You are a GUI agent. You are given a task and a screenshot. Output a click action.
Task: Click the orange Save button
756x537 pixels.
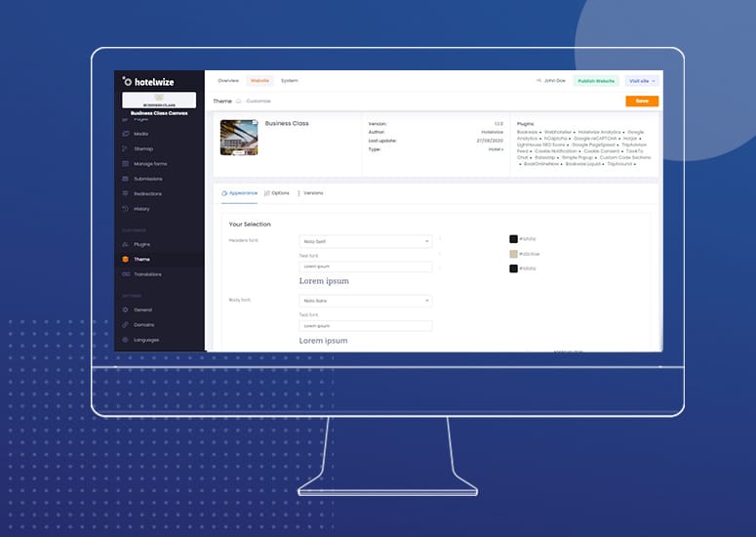coord(641,101)
